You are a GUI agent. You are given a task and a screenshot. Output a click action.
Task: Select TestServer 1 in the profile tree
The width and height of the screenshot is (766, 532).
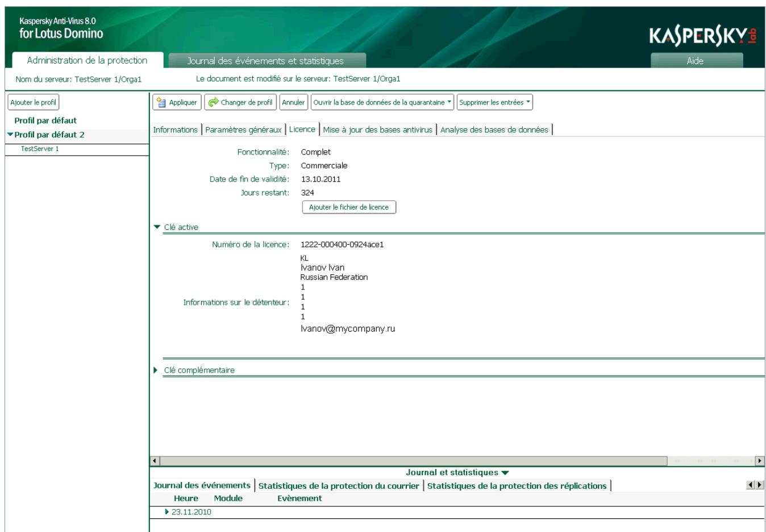pyautogui.click(x=40, y=149)
